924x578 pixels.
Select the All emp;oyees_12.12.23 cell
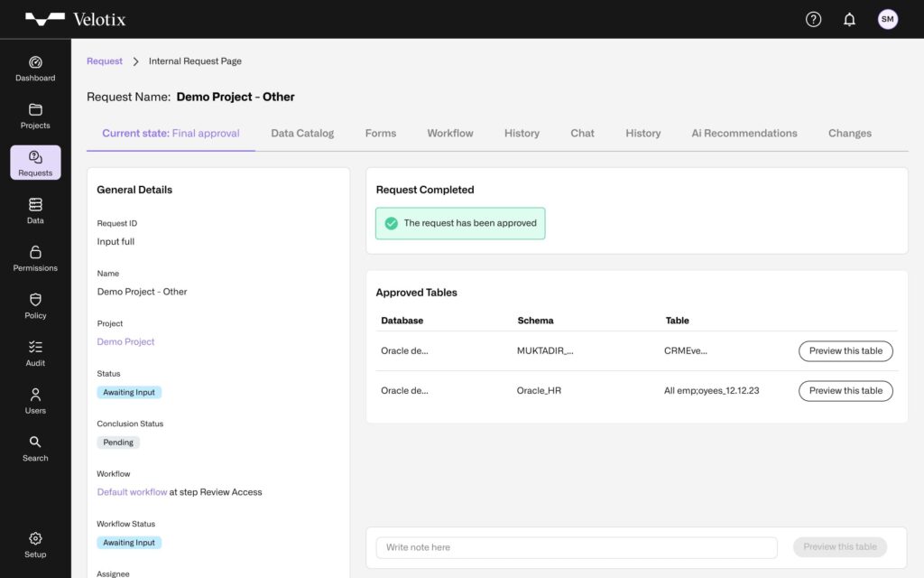711,391
